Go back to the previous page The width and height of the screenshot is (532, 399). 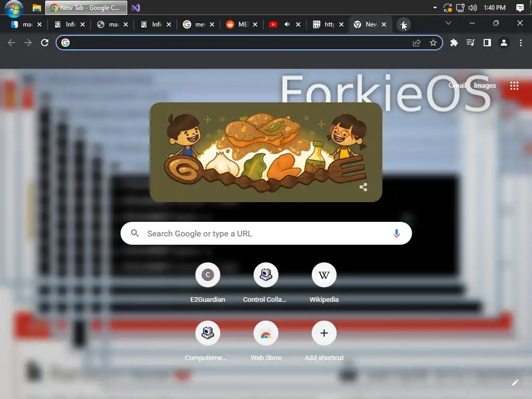[11, 43]
